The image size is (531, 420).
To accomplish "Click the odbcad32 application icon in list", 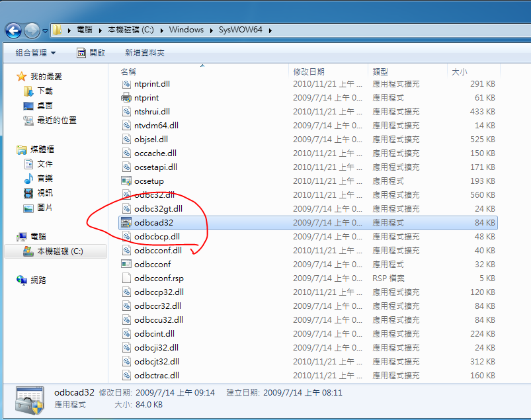I will tap(126, 222).
